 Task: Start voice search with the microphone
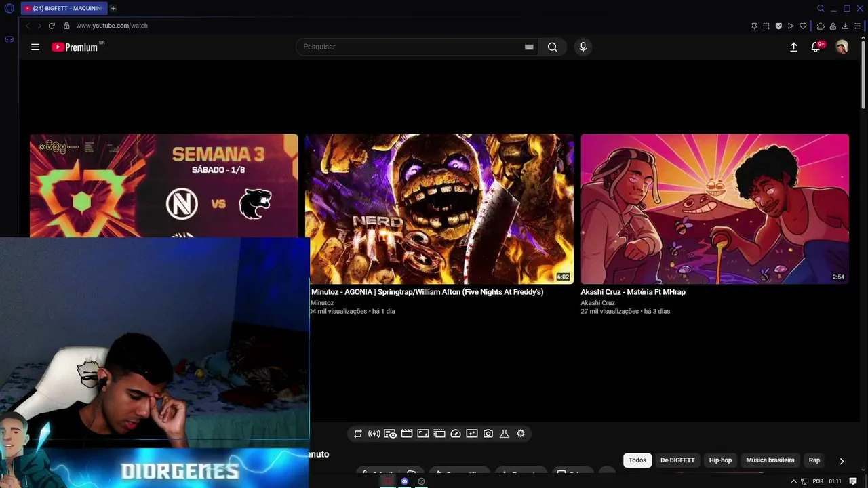[x=583, y=47]
